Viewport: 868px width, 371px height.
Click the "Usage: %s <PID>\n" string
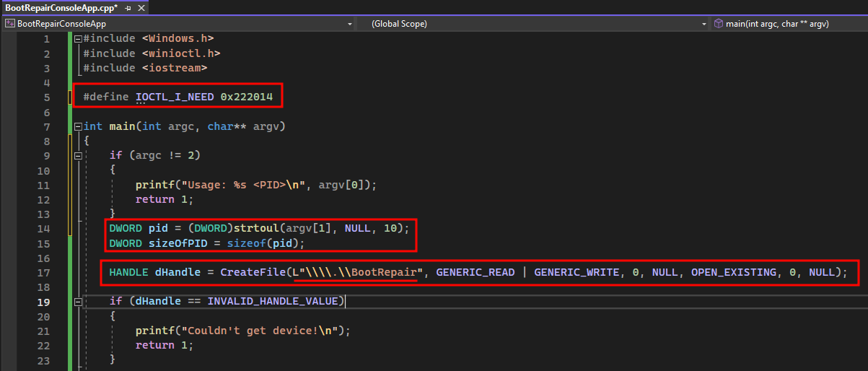tap(243, 185)
